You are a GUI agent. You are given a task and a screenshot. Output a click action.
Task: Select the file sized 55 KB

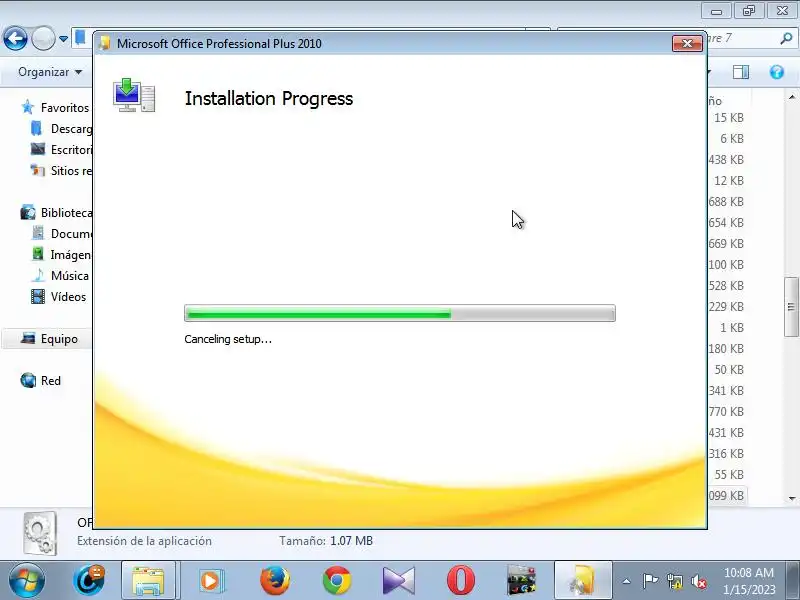[x=729, y=474]
